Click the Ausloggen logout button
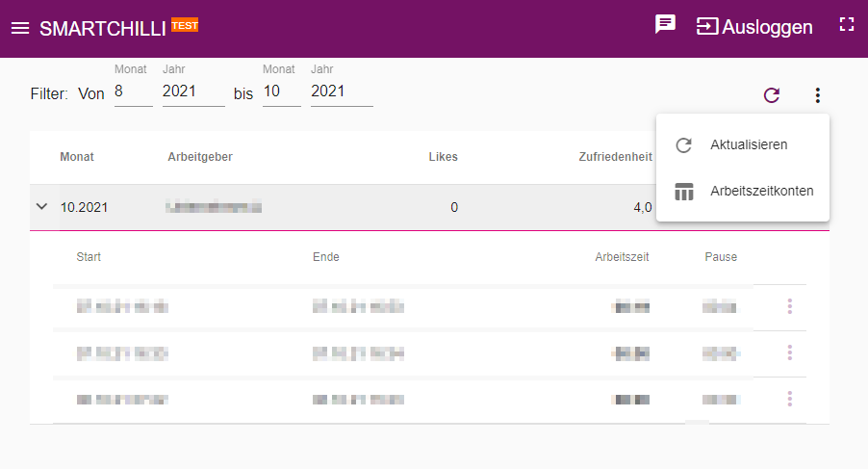This screenshot has width=868, height=469. 754,27
